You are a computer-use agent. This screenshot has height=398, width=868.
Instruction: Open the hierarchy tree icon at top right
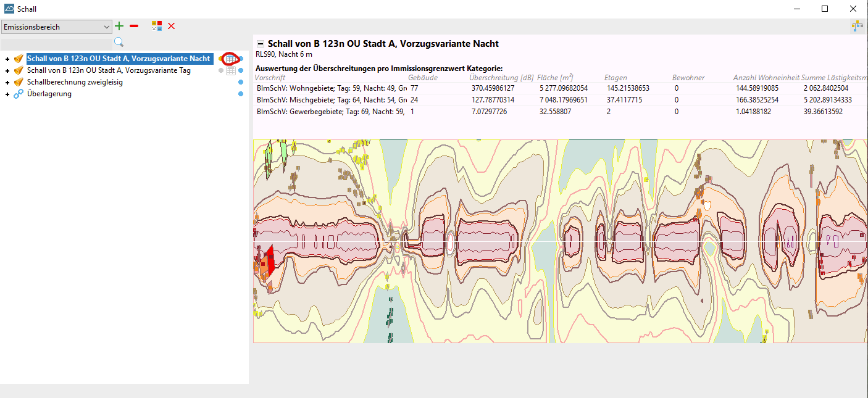(857, 26)
